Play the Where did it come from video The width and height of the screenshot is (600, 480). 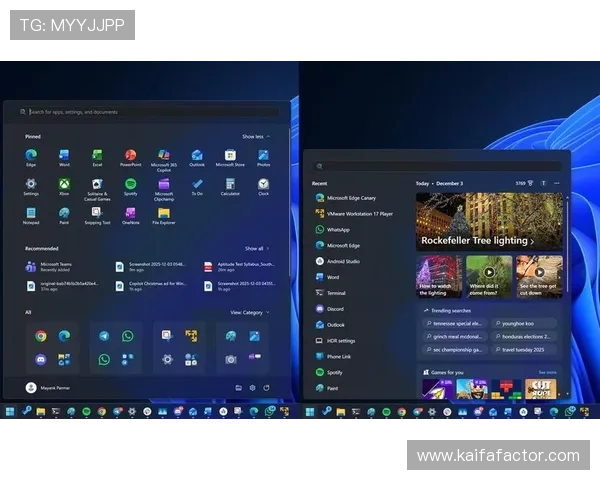(x=489, y=272)
